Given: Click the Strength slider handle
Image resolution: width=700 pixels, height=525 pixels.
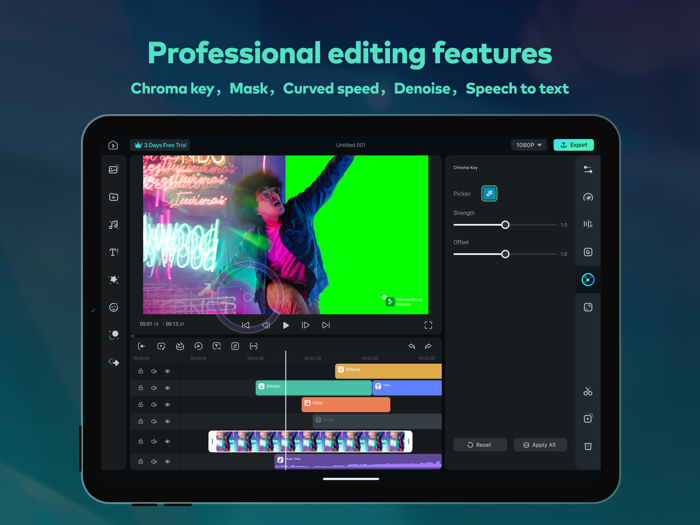Looking at the screenshot, I should pos(505,225).
